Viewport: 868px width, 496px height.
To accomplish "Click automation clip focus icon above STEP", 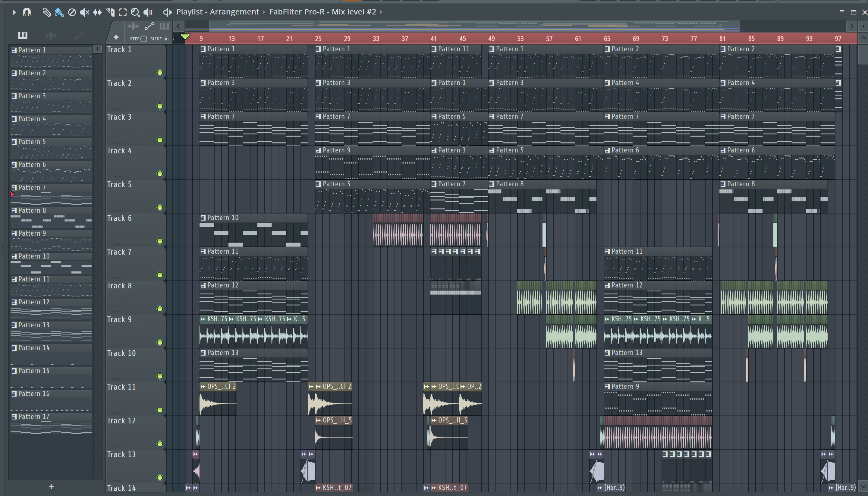I will point(149,26).
